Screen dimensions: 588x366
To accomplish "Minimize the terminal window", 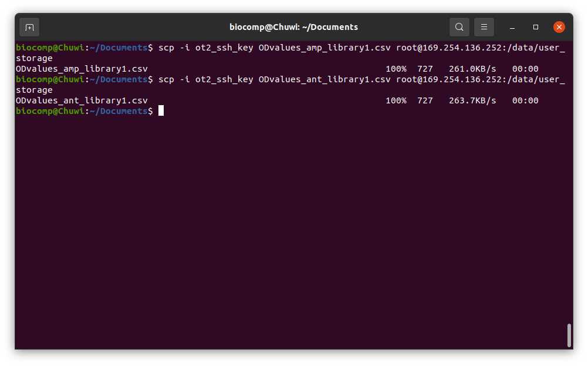I will (x=512, y=27).
